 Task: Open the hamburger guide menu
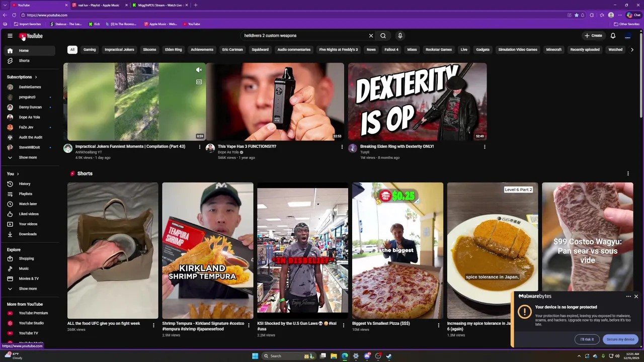pos(10,36)
